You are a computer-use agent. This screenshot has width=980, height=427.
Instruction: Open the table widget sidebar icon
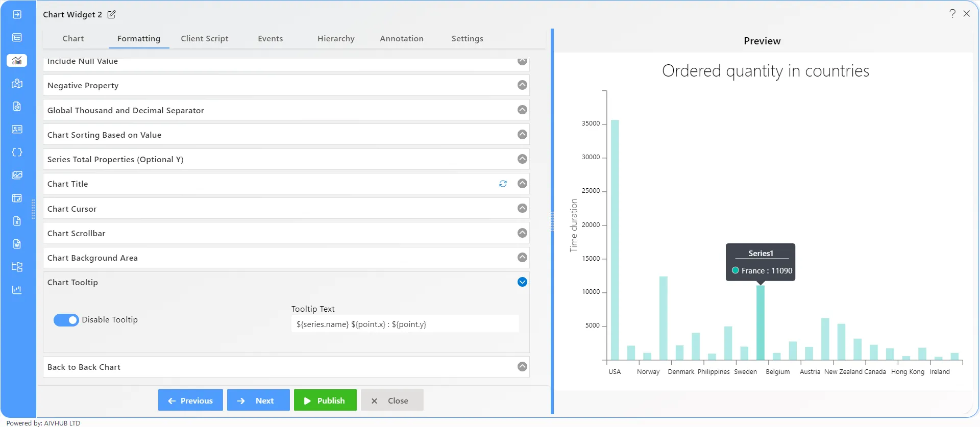click(17, 37)
